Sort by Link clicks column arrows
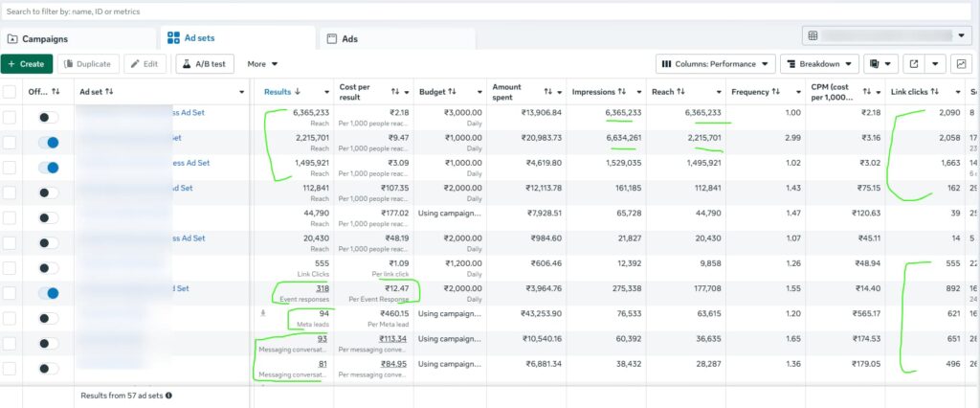 (x=933, y=92)
